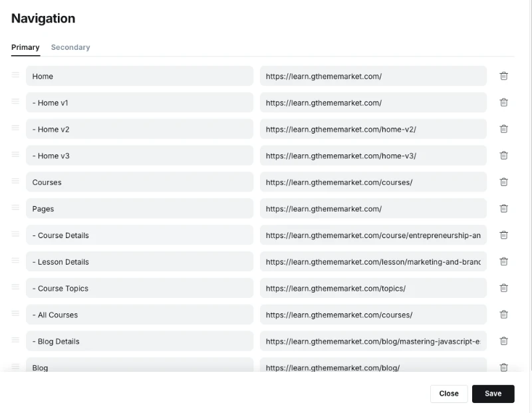Click drag handle beside Pages row

coord(15,207)
